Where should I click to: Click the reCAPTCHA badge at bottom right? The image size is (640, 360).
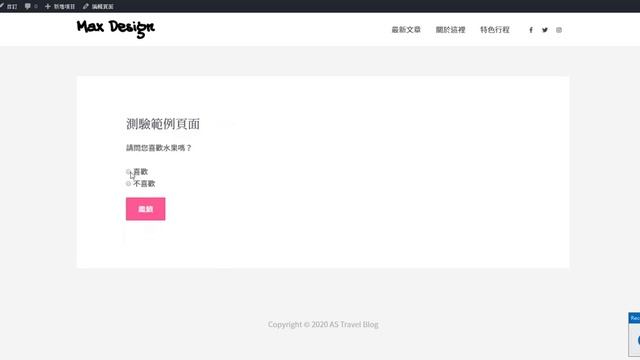tap(634, 335)
